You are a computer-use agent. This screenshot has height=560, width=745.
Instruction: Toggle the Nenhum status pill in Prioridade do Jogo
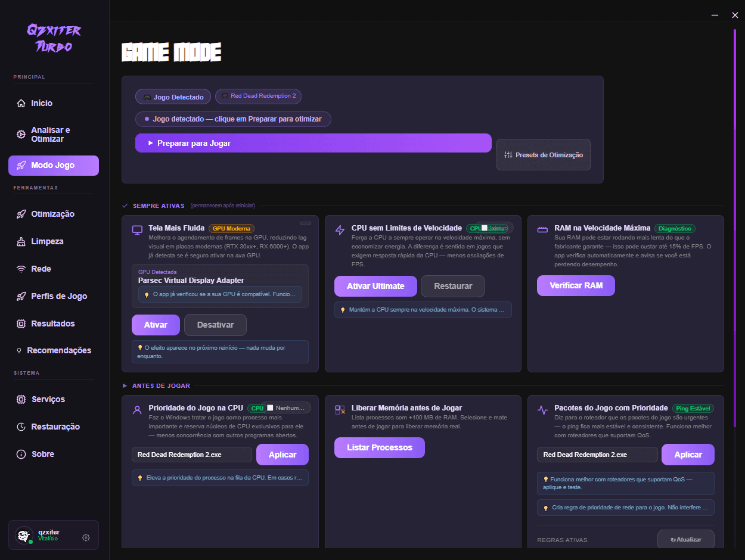(x=288, y=408)
